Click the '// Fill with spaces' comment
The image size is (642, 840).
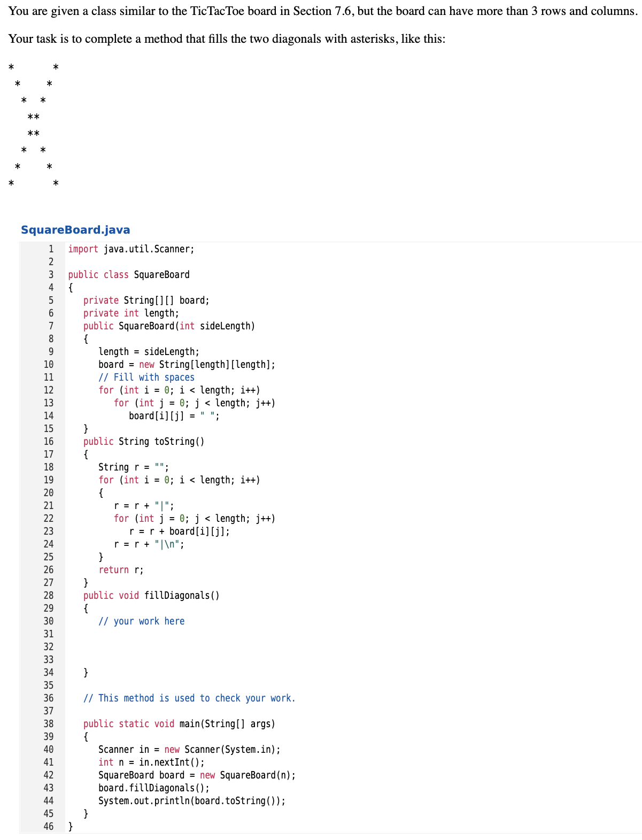pyautogui.click(x=146, y=377)
